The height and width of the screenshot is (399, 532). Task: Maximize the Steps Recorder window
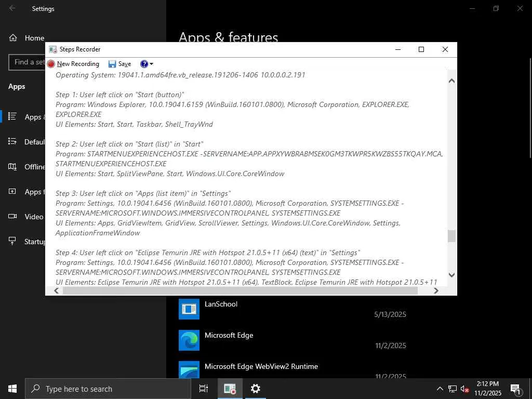(x=421, y=49)
